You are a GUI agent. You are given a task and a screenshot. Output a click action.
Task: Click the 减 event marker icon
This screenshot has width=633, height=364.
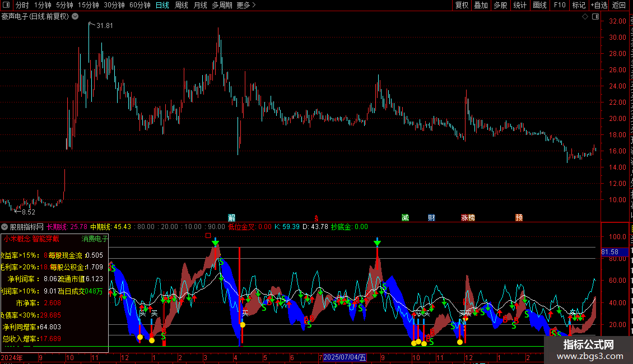[x=405, y=218]
